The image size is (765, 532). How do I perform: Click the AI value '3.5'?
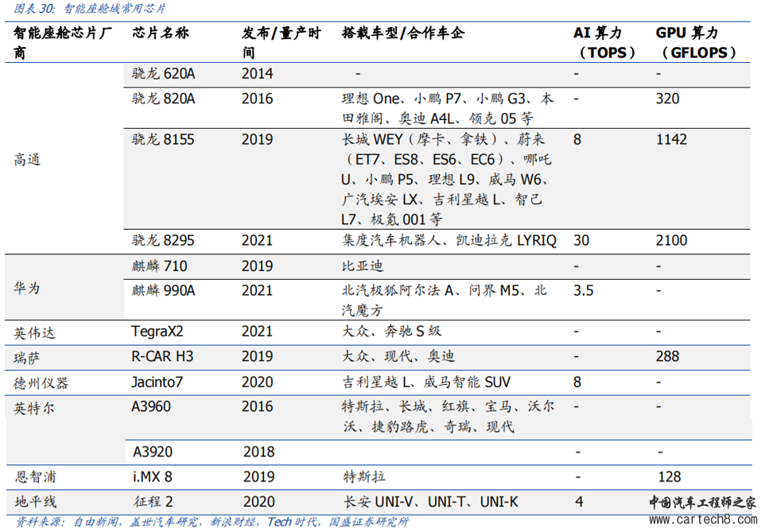click(x=583, y=291)
